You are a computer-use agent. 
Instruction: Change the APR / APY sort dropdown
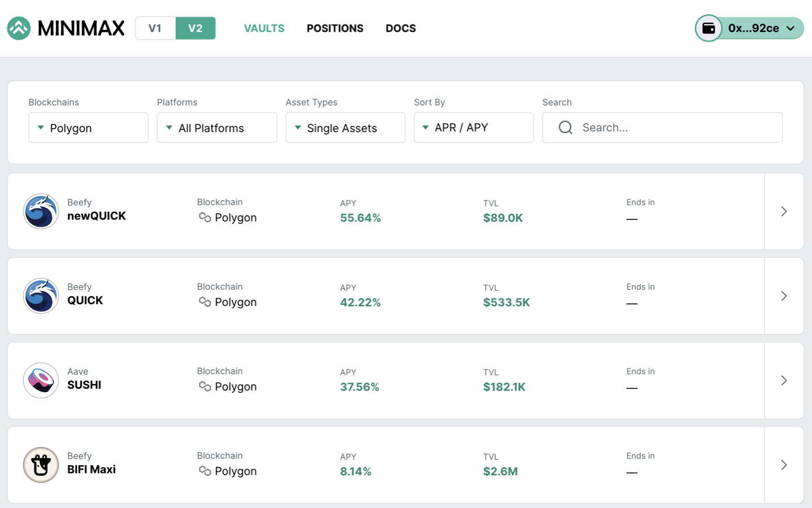click(x=474, y=128)
